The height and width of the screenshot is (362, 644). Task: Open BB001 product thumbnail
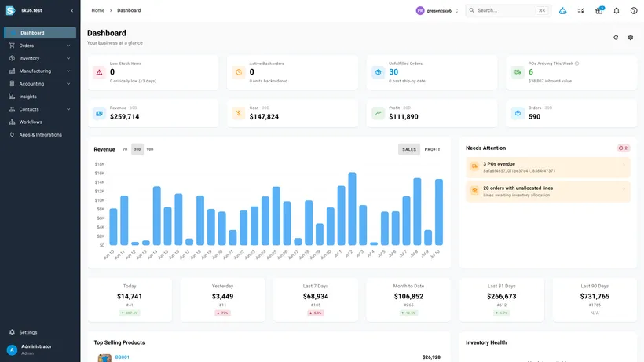point(104,358)
